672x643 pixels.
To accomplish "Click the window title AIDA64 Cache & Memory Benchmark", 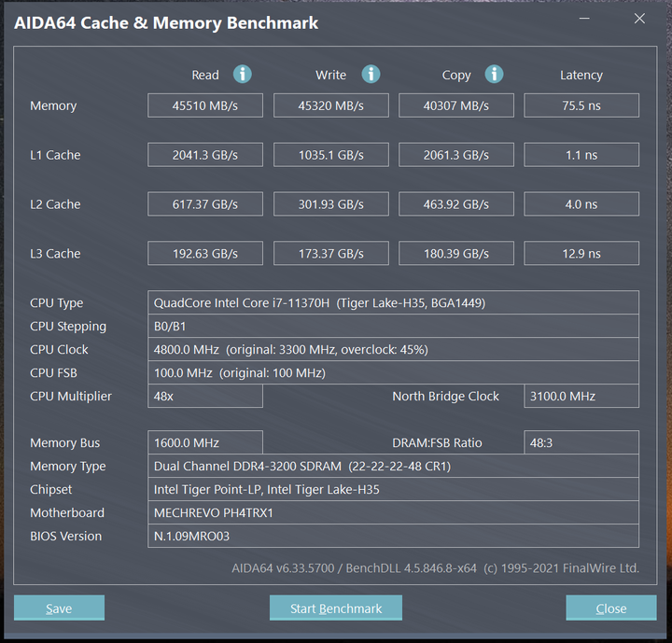I will click(x=166, y=22).
